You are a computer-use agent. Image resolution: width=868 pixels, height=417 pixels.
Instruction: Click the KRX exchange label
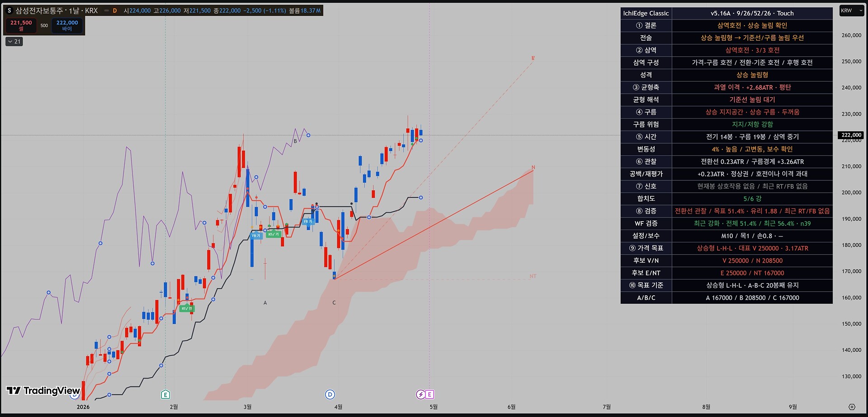click(x=91, y=10)
